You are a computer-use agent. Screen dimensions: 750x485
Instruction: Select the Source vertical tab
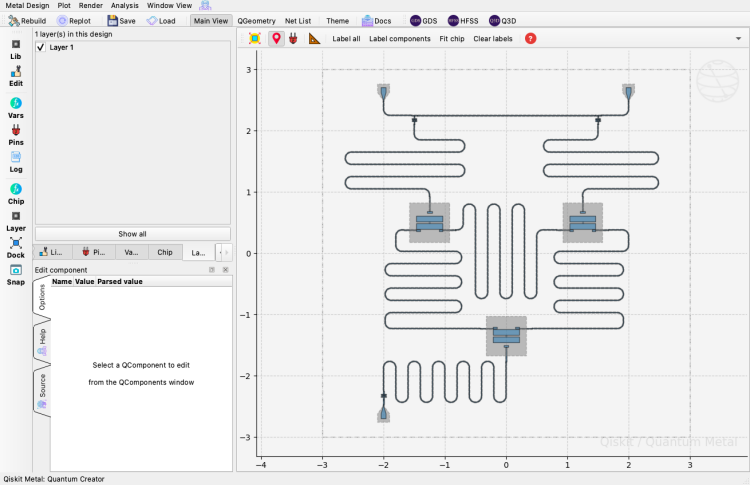pyautogui.click(x=42, y=390)
